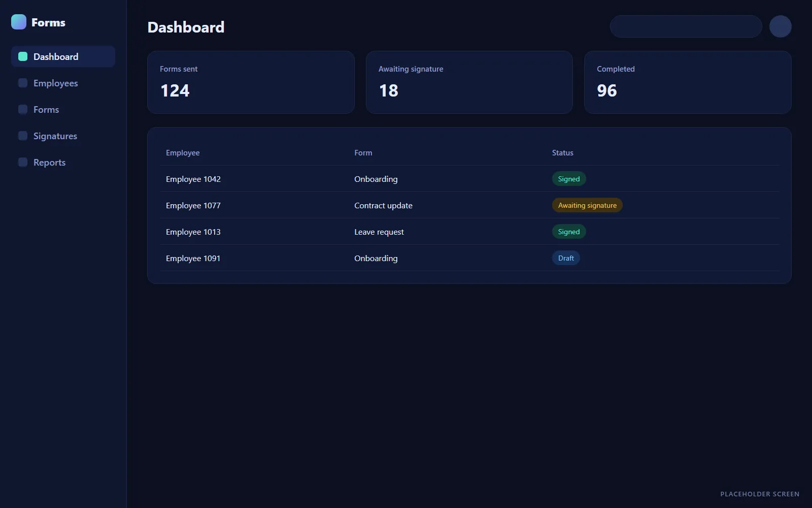The height and width of the screenshot is (508, 812).
Task: Open Signatures section in sidebar
Action: pyautogui.click(x=63, y=136)
